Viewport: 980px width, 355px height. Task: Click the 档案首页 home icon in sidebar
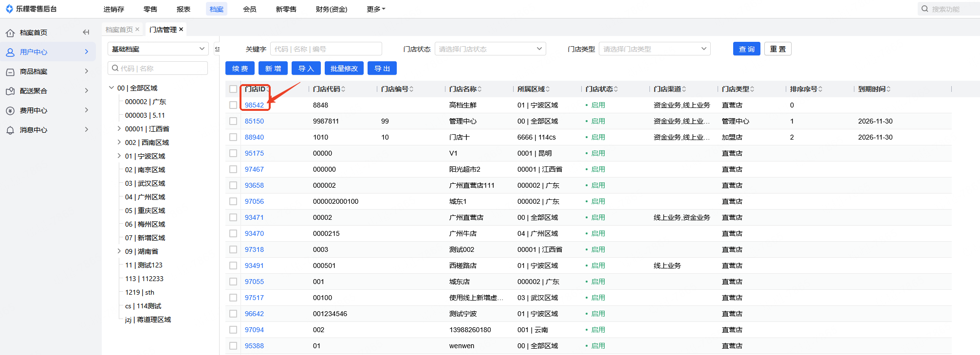(10, 33)
